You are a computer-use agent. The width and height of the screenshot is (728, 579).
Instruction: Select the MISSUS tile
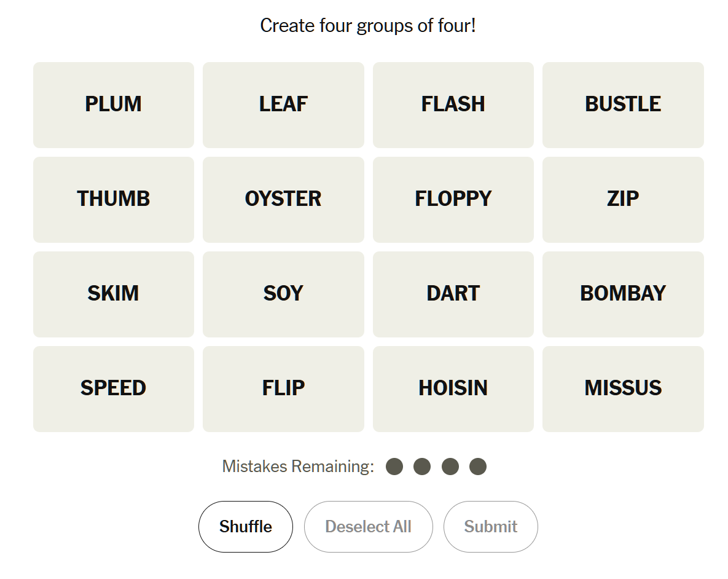point(623,388)
